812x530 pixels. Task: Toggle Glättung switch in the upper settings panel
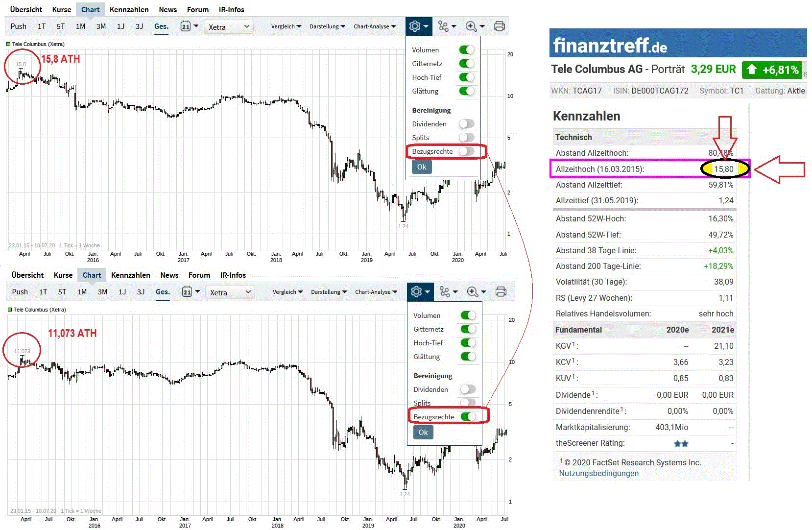[x=467, y=91]
